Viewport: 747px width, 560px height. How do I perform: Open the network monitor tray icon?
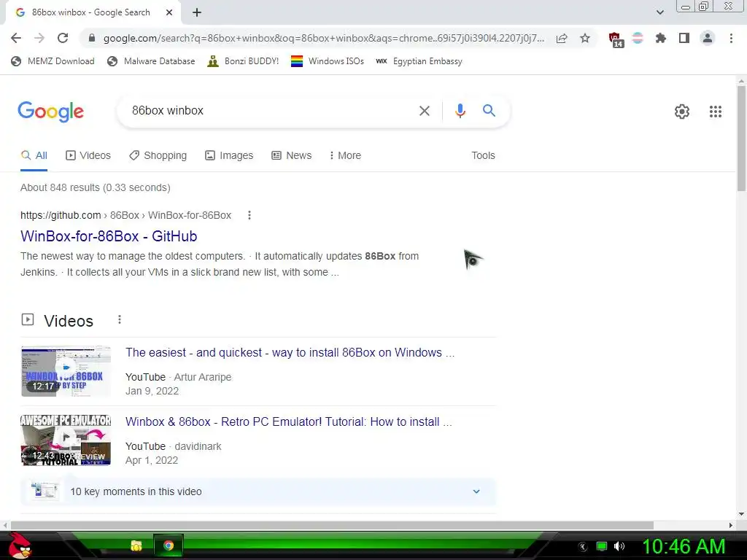602,546
